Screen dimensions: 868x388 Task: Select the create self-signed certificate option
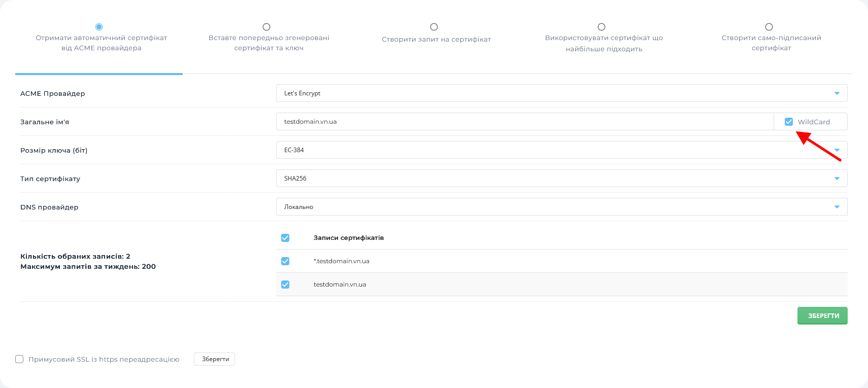769,27
